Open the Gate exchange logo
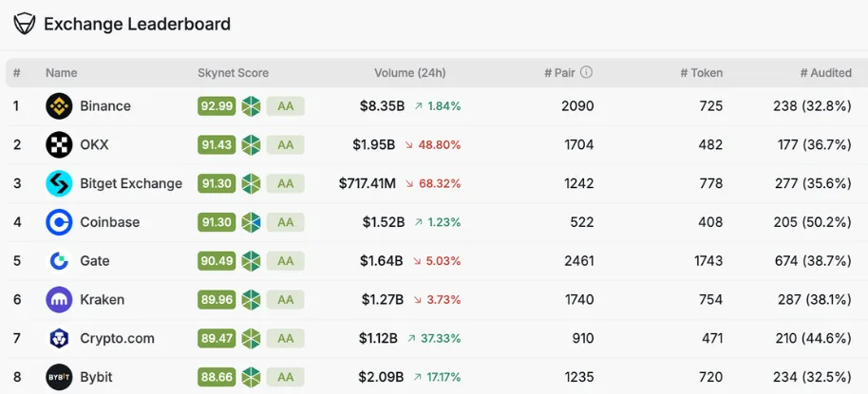This screenshot has width=868, height=394. coord(59,261)
